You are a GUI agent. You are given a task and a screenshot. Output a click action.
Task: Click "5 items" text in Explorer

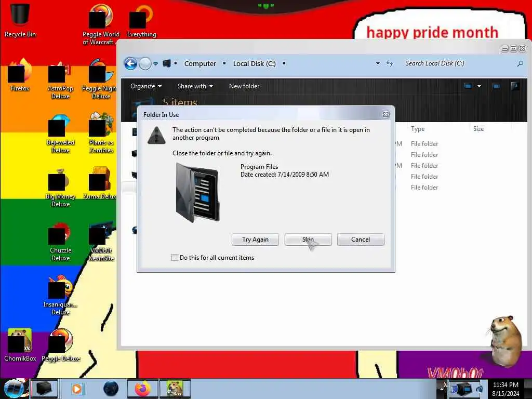click(180, 102)
